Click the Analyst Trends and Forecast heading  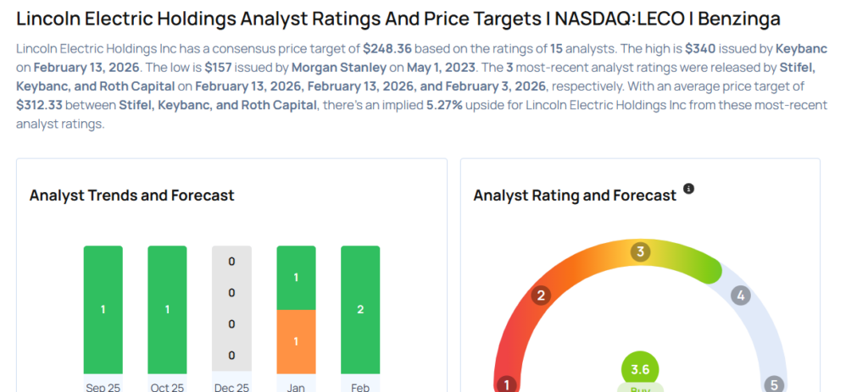point(131,196)
